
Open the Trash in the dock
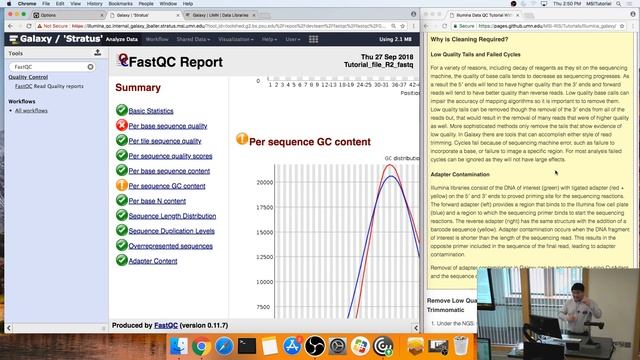point(461,346)
